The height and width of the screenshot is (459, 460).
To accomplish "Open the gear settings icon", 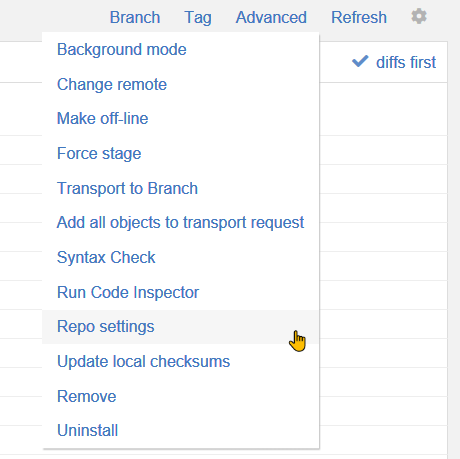I will tap(419, 16).
